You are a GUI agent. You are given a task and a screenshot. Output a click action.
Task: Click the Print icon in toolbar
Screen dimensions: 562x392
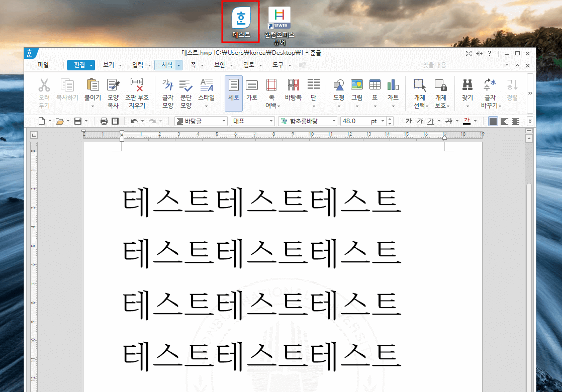coord(104,121)
